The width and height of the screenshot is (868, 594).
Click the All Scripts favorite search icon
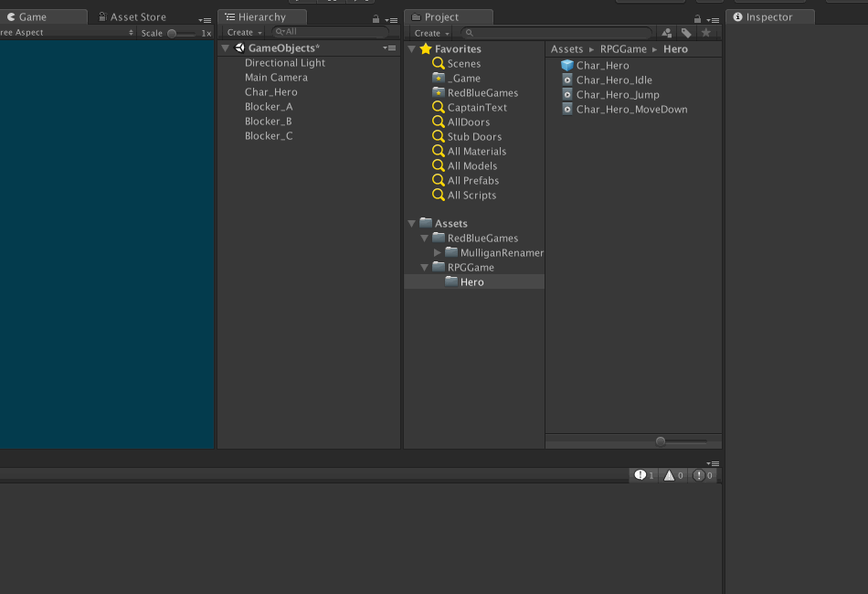tap(438, 195)
